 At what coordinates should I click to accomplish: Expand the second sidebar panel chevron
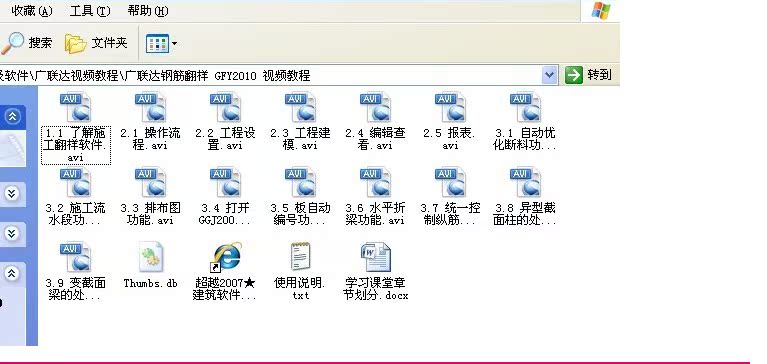pos(13,194)
